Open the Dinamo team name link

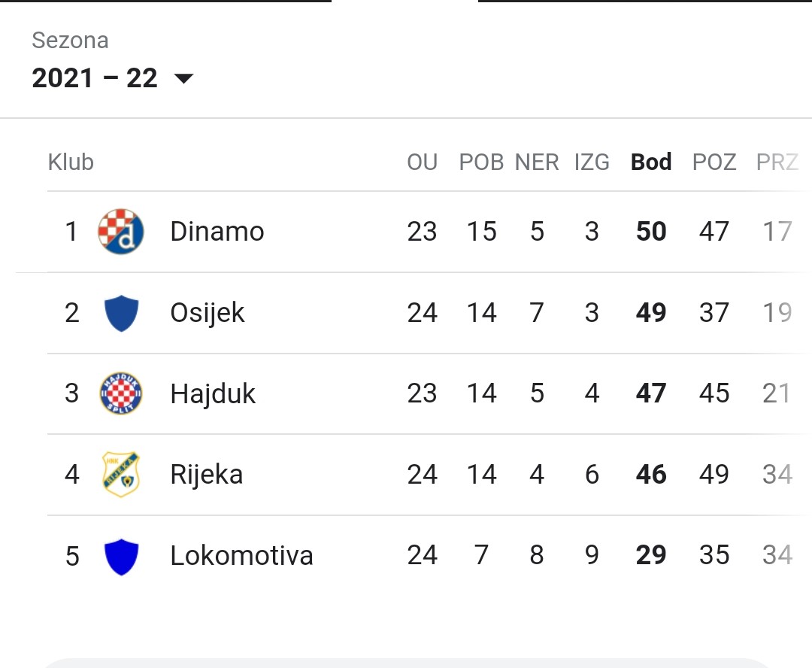point(217,232)
